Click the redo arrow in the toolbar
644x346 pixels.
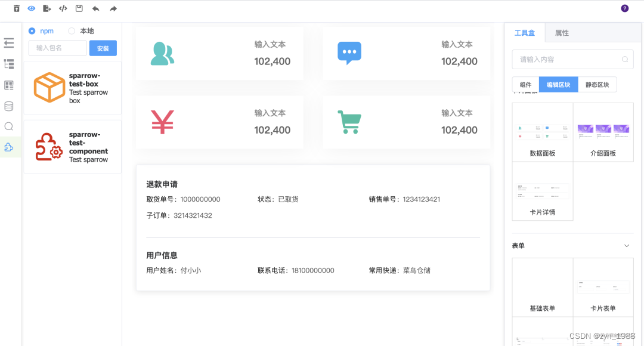(x=112, y=8)
